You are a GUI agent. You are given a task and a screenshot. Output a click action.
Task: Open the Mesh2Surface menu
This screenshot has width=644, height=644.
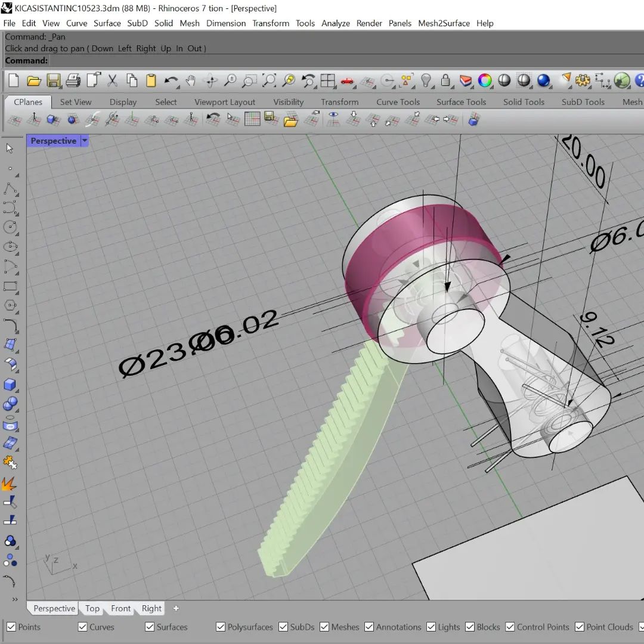[x=444, y=23]
